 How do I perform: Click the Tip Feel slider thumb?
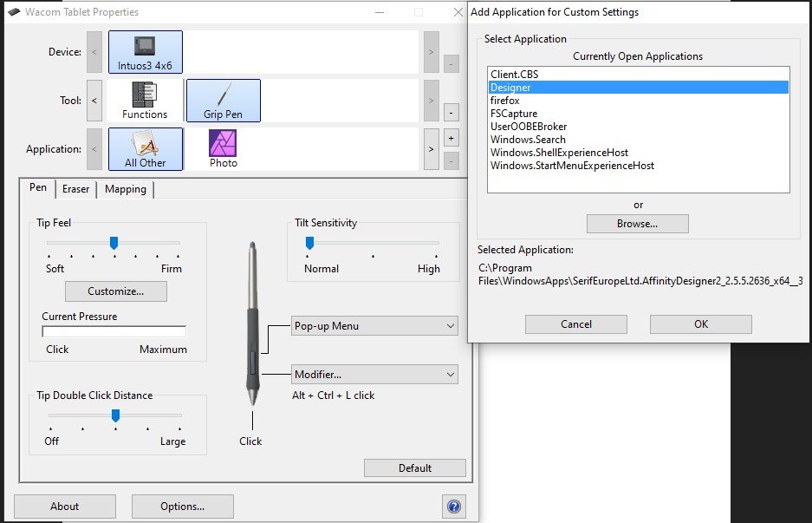tap(114, 243)
